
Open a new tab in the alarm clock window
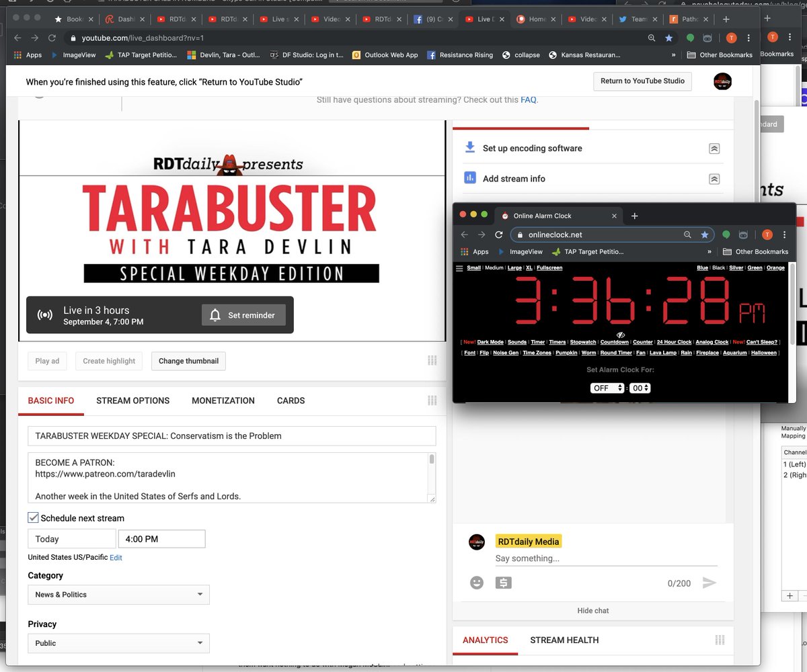coord(634,216)
